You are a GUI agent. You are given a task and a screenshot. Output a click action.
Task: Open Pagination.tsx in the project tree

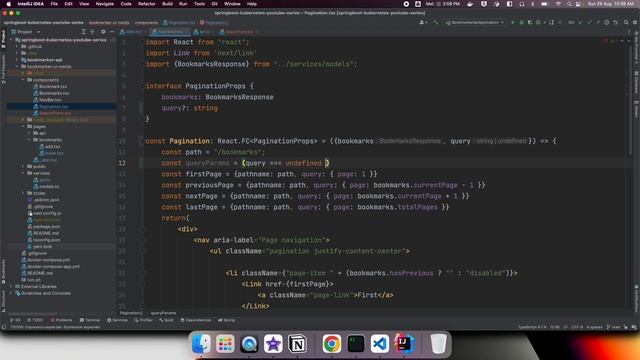[53, 107]
